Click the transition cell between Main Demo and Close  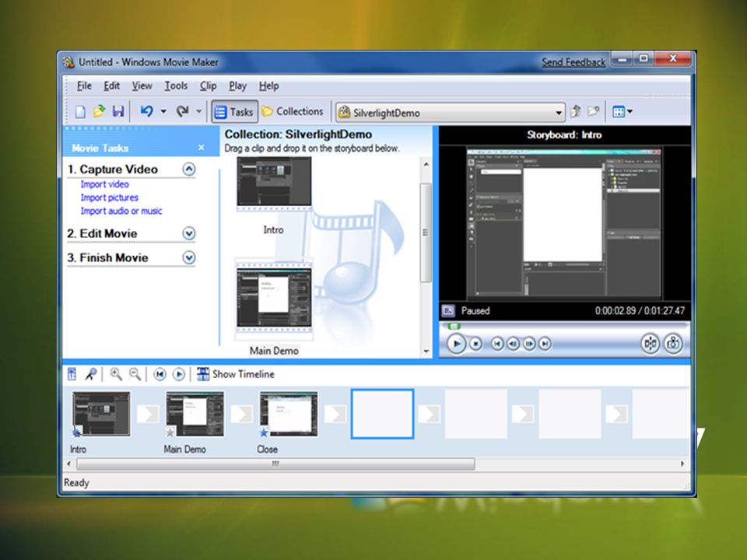click(x=241, y=414)
